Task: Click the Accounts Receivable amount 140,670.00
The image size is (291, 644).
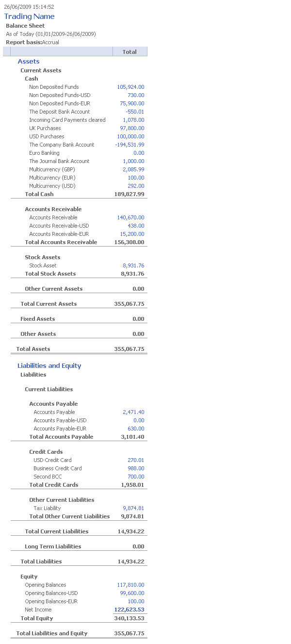Action: coord(130,218)
